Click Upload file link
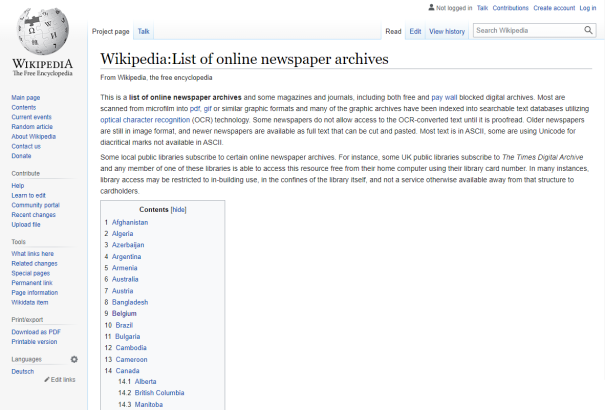This screenshot has height=410, width=605. click(26, 224)
